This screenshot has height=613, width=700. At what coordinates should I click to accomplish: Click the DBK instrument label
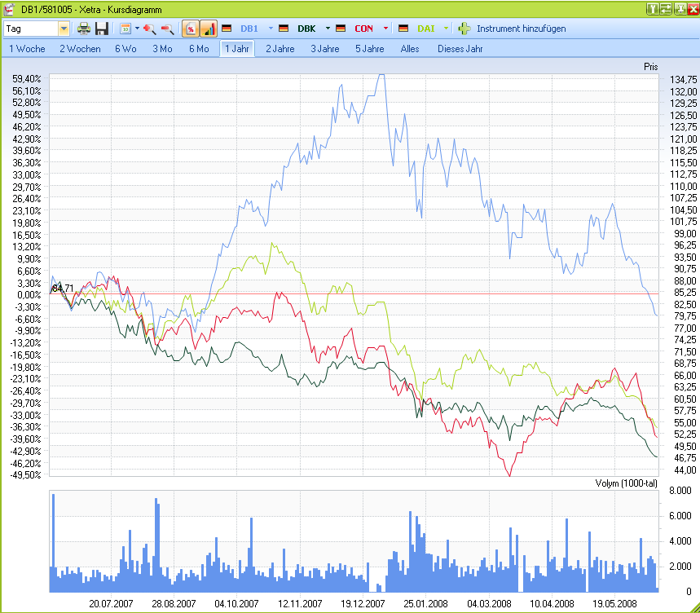pyautogui.click(x=306, y=29)
